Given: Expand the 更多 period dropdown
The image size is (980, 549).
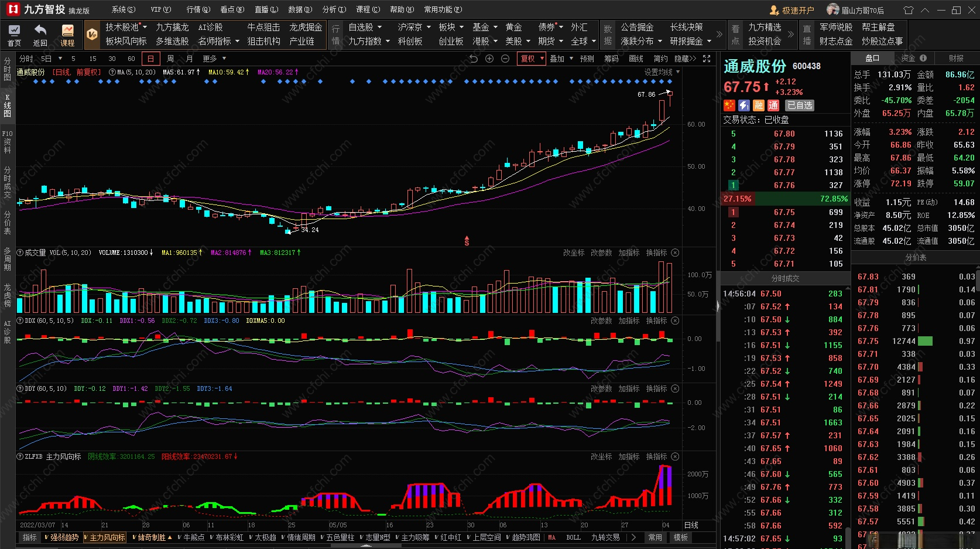Looking at the screenshot, I should (214, 59).
